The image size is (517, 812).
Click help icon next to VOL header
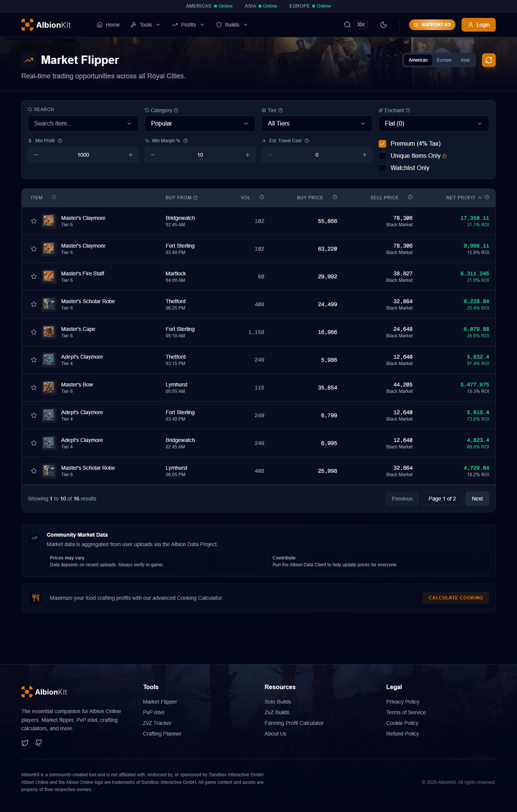point(262,197)
